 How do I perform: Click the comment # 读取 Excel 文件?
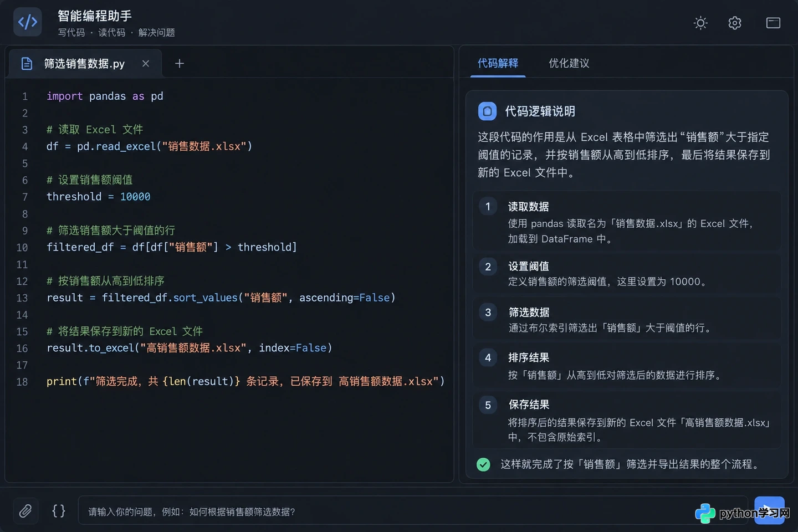click(x=95, y=129)
